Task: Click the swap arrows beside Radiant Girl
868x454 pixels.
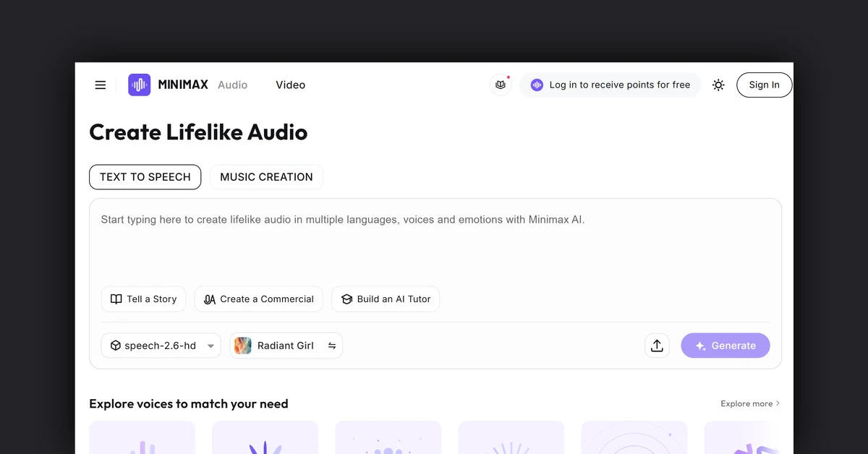Action: (332, 346)
